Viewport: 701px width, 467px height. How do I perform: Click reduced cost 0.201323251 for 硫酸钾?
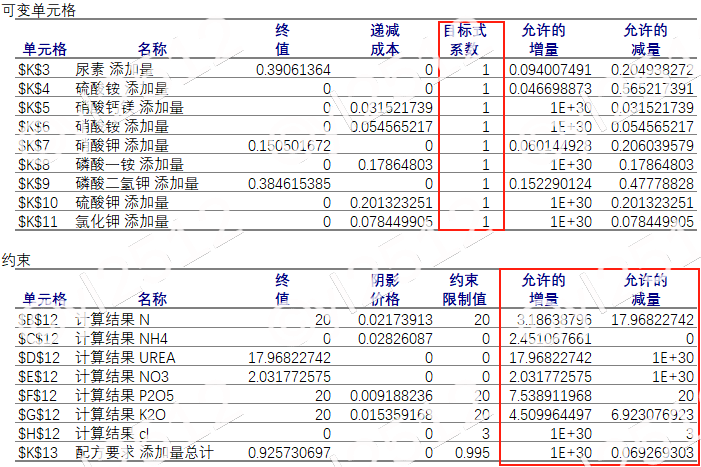pyautogui.click(x=385, y=203)
